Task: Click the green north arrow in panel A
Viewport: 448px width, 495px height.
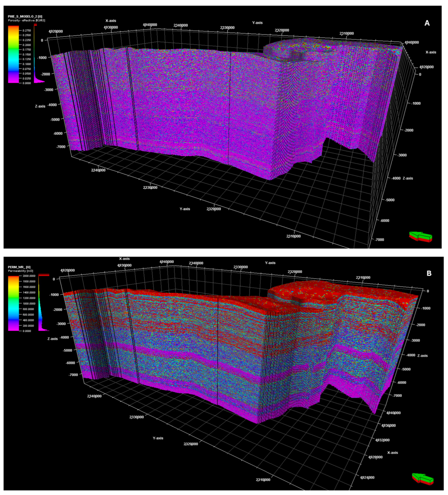Action: (x=420, y=237)
